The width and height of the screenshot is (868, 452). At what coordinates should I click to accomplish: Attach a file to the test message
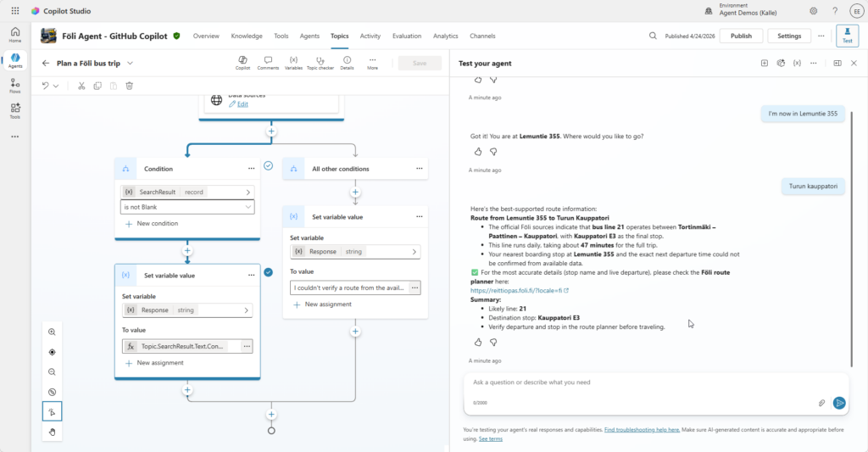coord(821,404)
